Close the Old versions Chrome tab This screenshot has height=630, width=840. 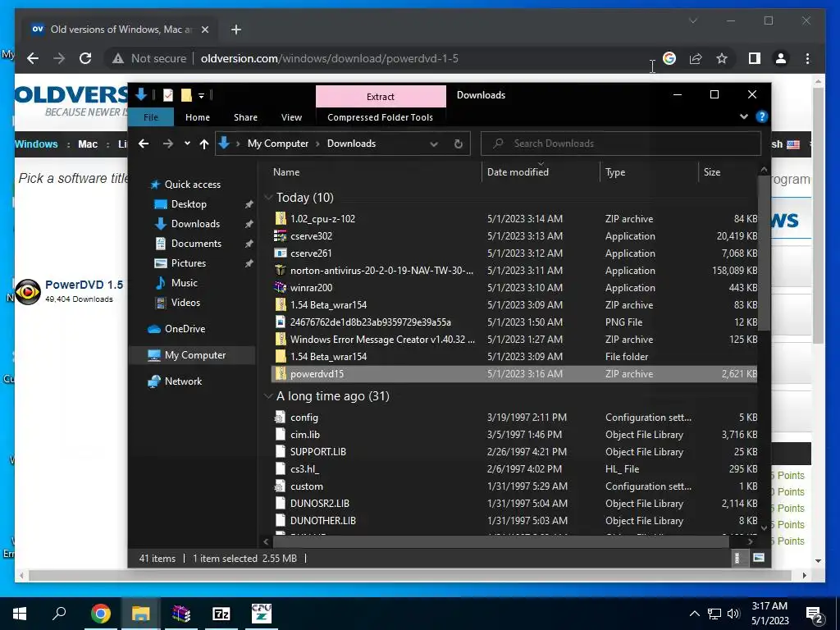204,30
